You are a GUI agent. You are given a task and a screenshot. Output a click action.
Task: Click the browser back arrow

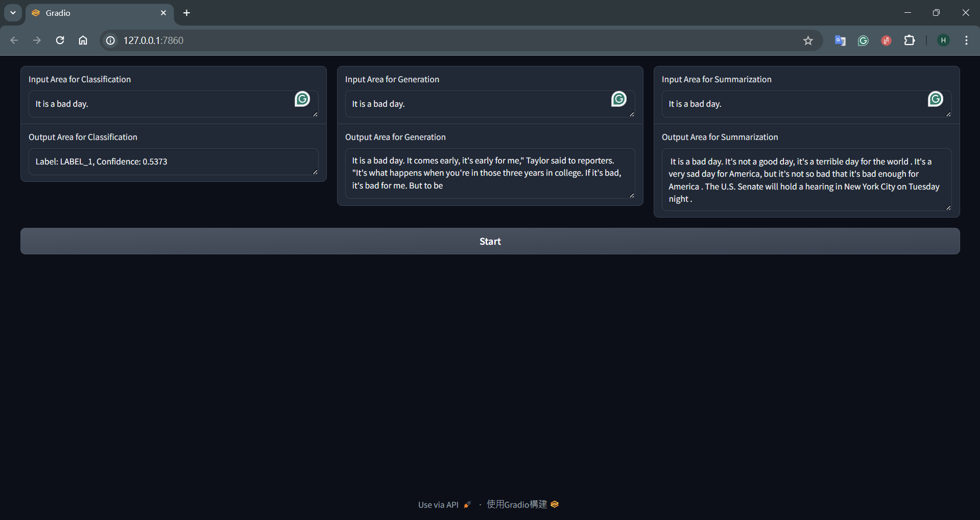tap(14, 40)
